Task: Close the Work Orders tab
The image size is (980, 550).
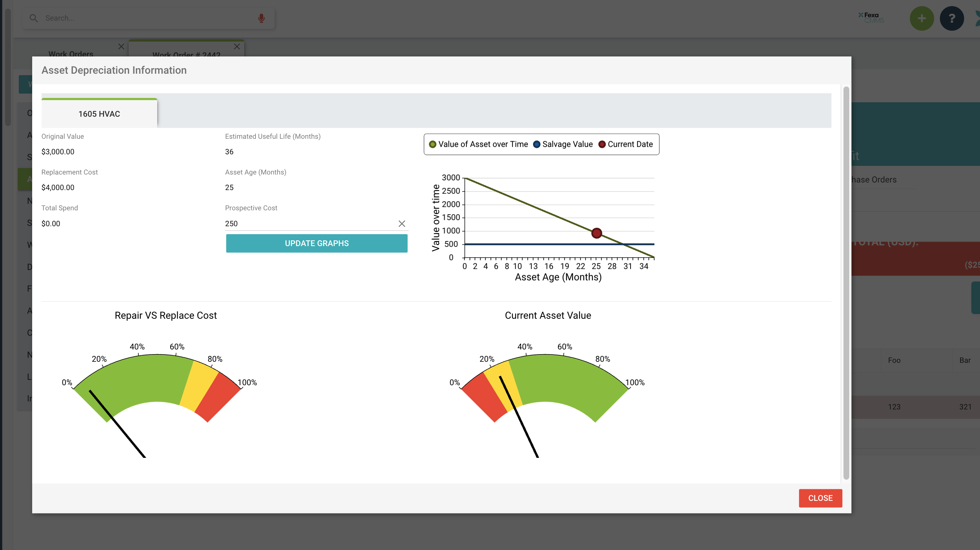Action: pyautogui.click(x=121, y=46)
